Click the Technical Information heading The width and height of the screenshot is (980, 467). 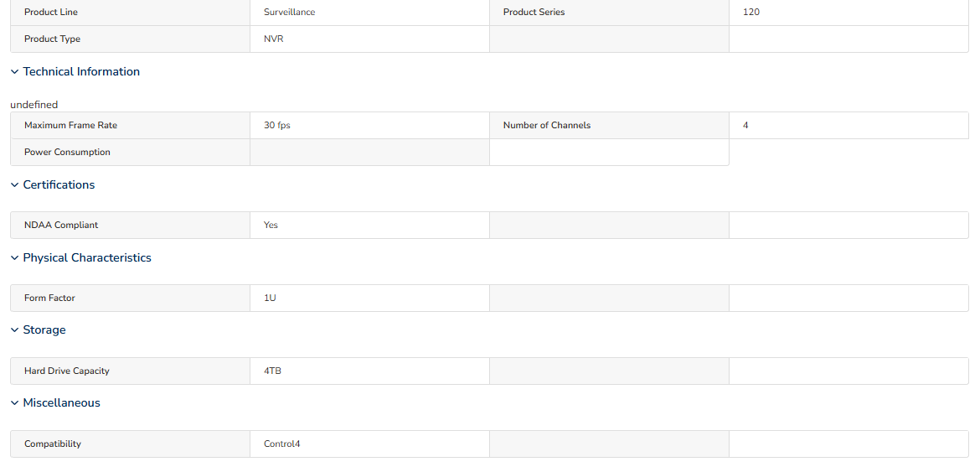coord(81,72)
